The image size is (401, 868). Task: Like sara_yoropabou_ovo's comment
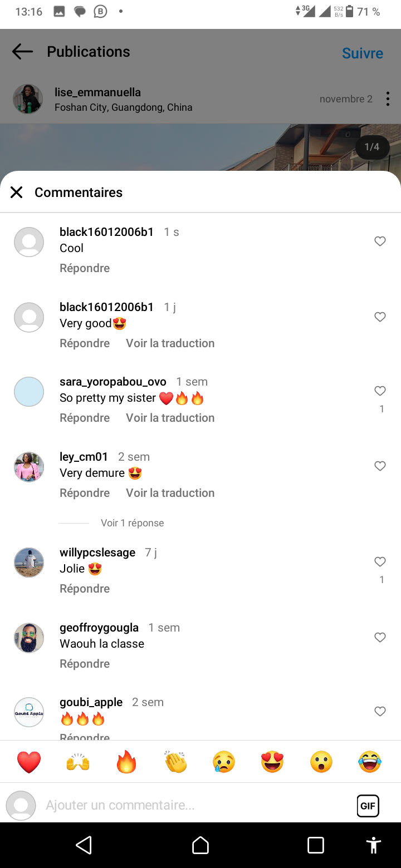380,391
